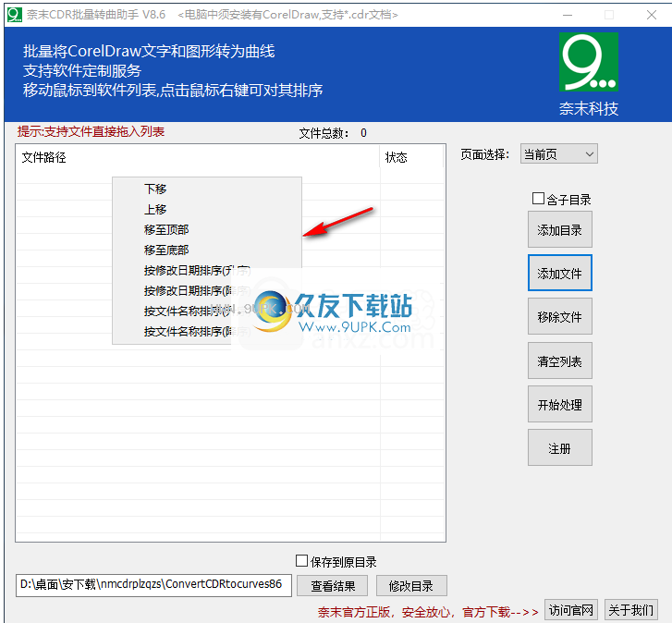Minimize the window
672x623 pixels.
click(x=568, y=15)
